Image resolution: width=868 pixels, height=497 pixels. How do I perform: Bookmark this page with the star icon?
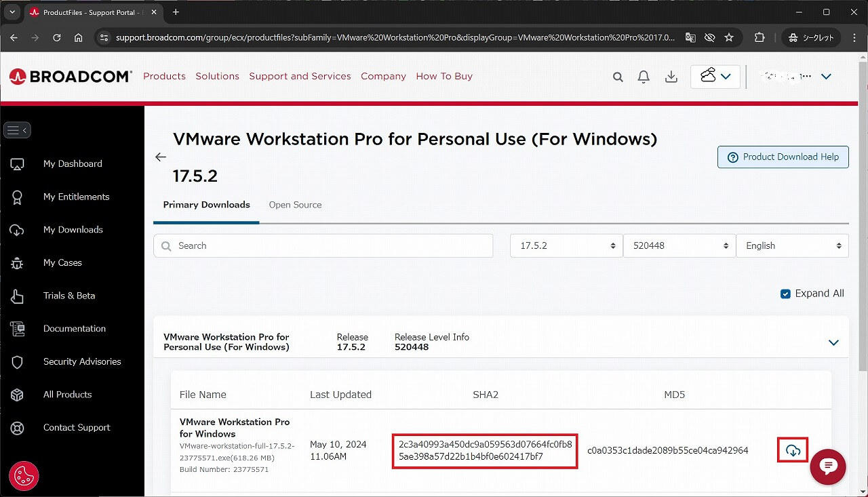click(x=729, y=38)
